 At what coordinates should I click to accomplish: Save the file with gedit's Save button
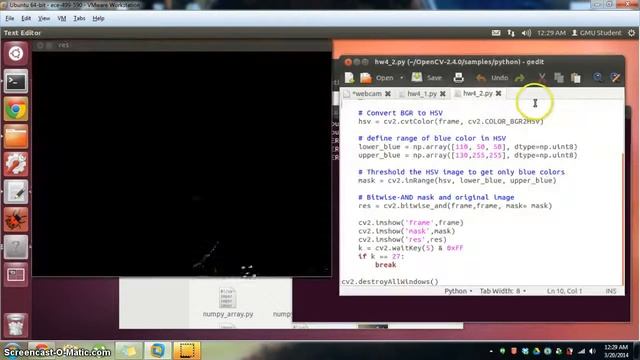tap(427, 78)
